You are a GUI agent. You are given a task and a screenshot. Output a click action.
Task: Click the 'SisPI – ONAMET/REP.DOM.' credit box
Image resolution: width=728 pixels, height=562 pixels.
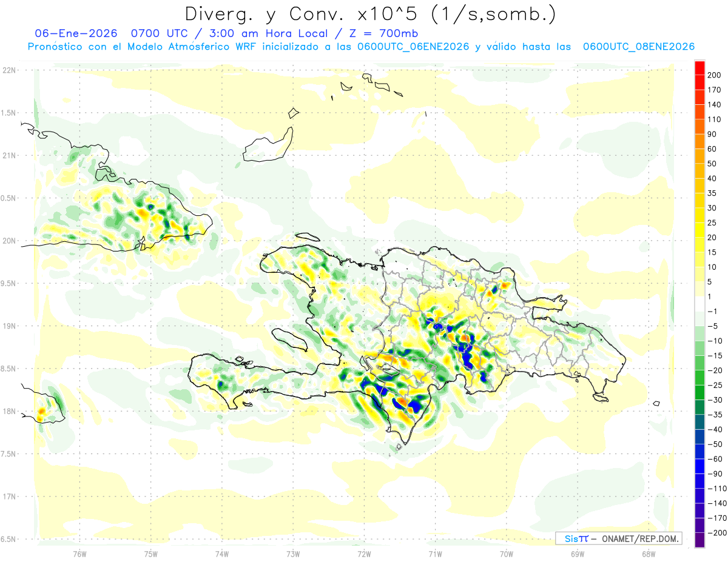click(618, 538)
